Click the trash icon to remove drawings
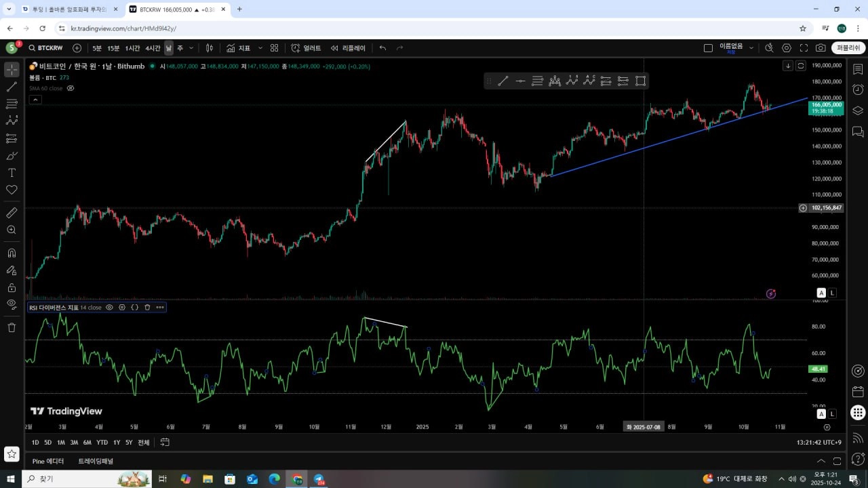 coord(12,327)
